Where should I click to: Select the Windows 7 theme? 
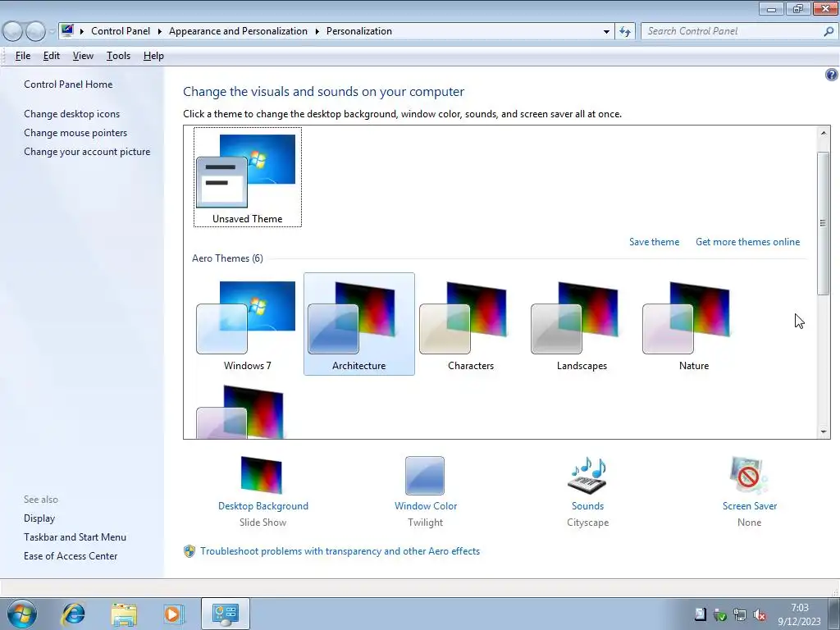(248, 323)
